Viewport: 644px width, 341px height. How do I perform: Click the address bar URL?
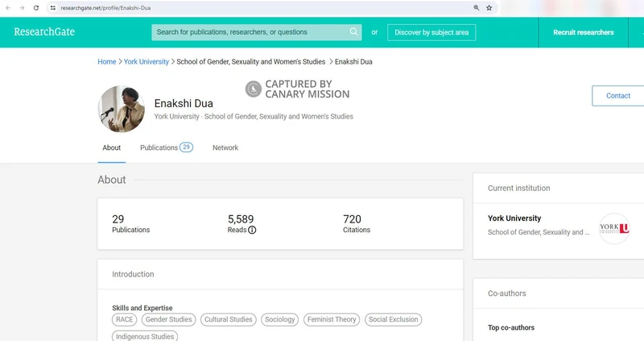(x=105, y=8)
